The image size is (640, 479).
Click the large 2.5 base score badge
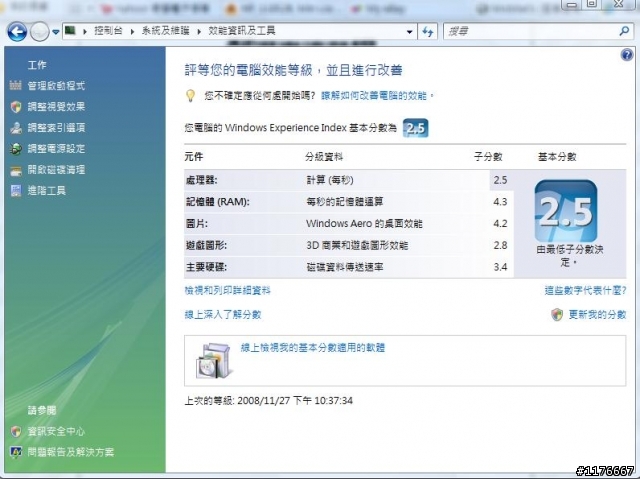566,211
